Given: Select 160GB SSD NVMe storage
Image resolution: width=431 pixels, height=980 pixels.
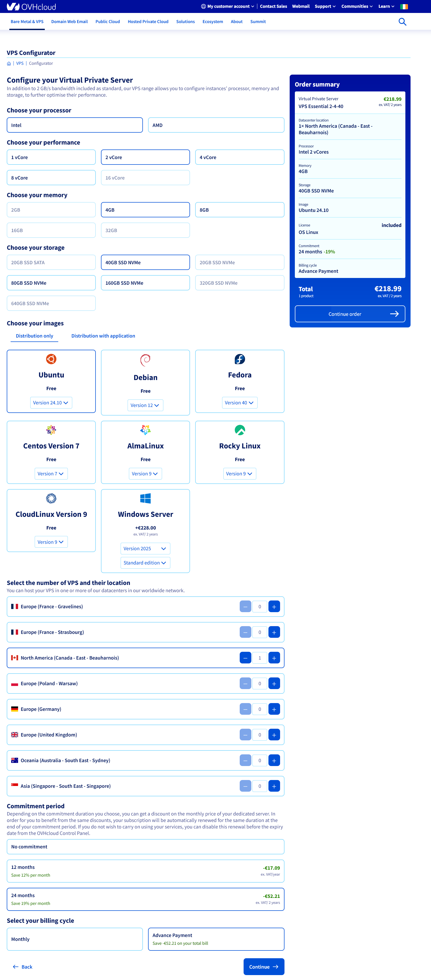Looking at the screenshot, I should pos(145,283).
